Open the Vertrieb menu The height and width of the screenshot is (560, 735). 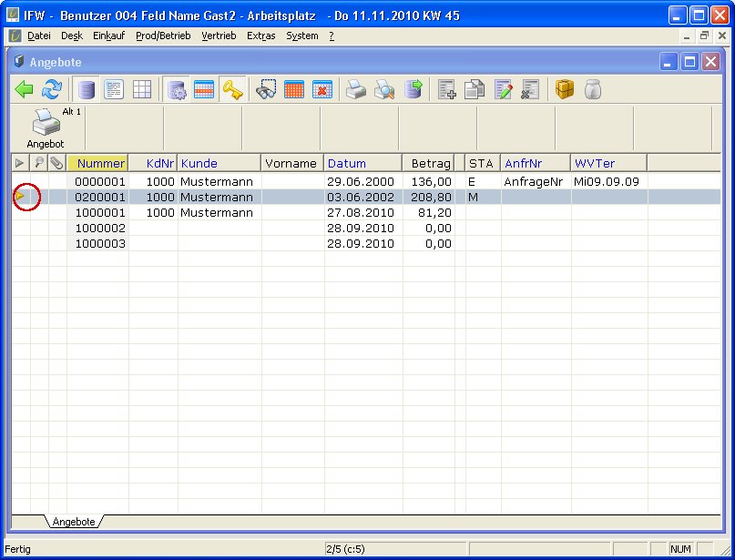219,36
